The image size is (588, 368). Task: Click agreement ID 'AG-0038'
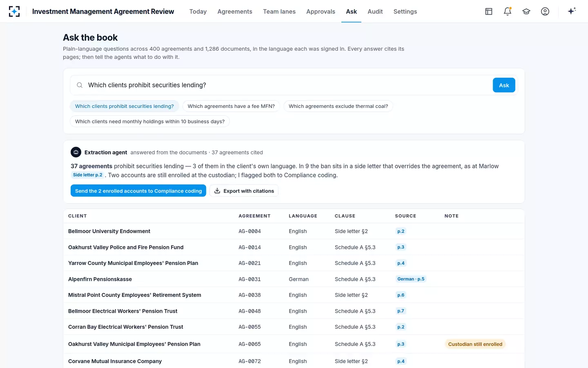click(249, 295)
